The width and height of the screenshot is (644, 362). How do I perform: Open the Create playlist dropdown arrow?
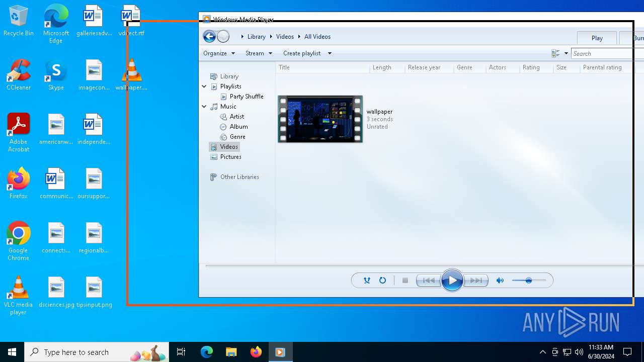click(330, 53)
